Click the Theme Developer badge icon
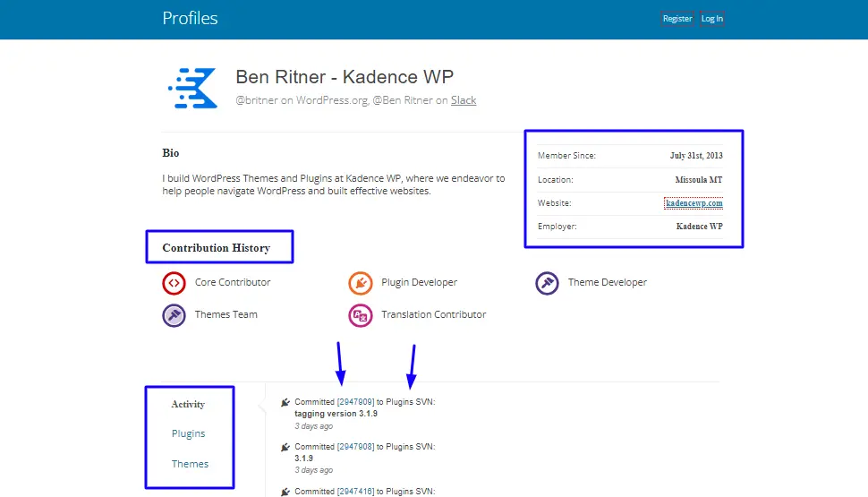 point(547,283)
